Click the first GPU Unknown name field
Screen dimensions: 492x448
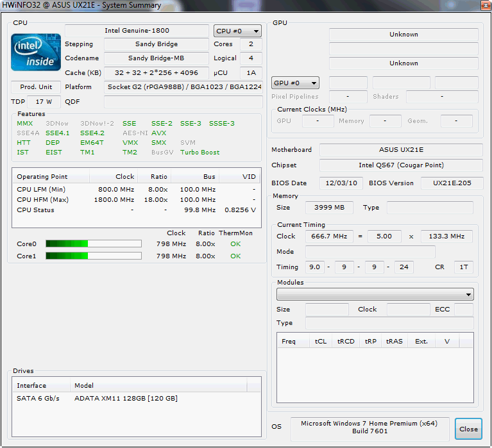click(x=403, y=35)
